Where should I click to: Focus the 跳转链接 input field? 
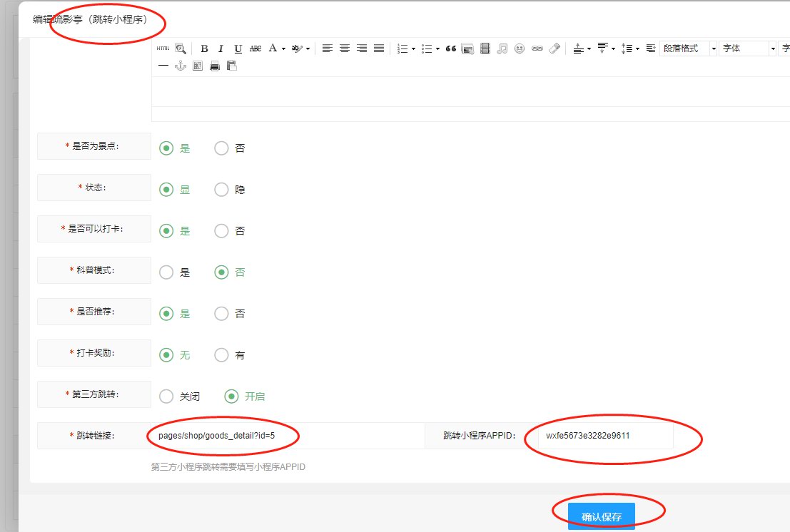(x=288, y=435)
